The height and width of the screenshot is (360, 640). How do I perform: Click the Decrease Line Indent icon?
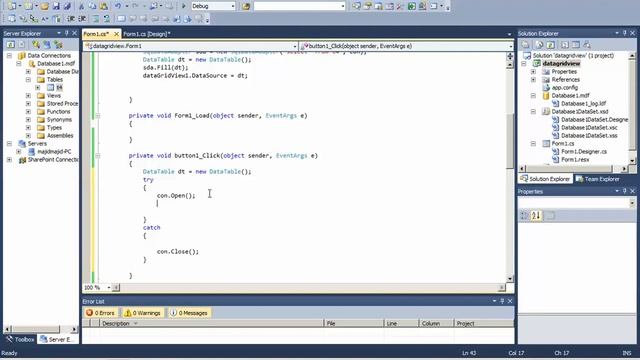coord(71,19)
